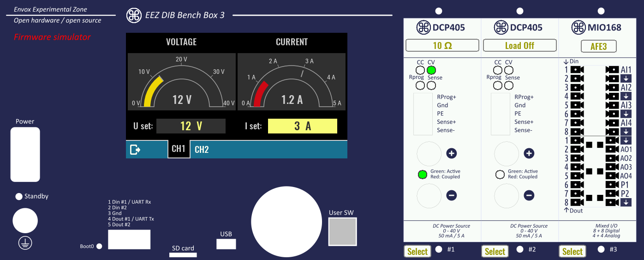Click the Din/Dout connector next to Boot0

click(129, 240)
